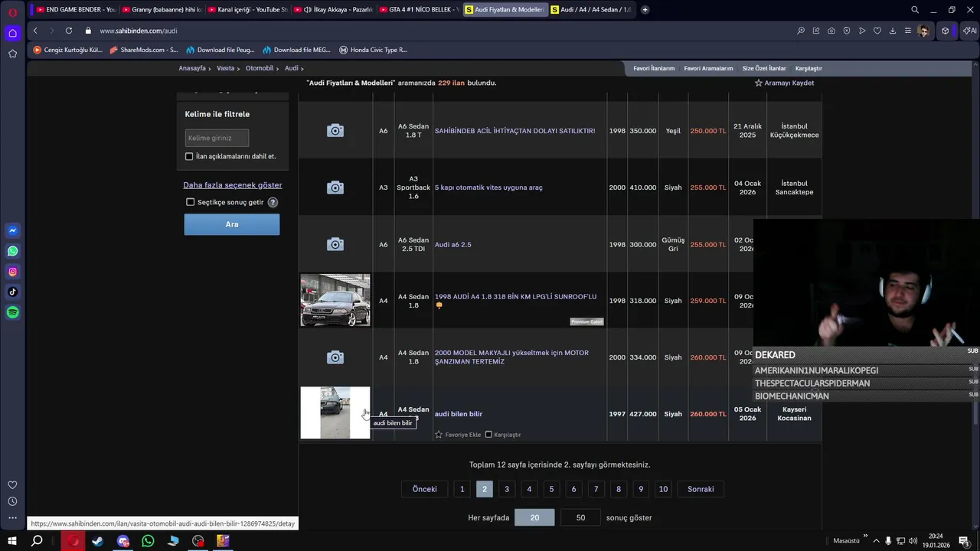
Task: Open Favori İlanlarım link
Action: pos(654,68)
